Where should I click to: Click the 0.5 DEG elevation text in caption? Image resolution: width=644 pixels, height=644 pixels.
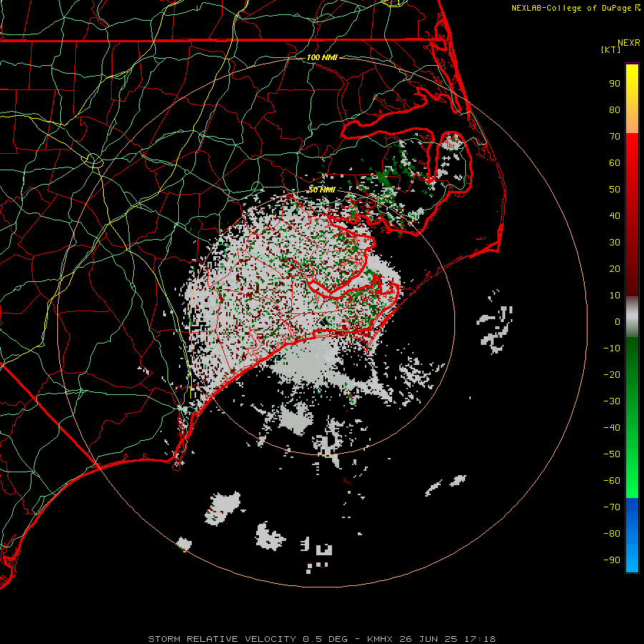click(x=326, y=639)
